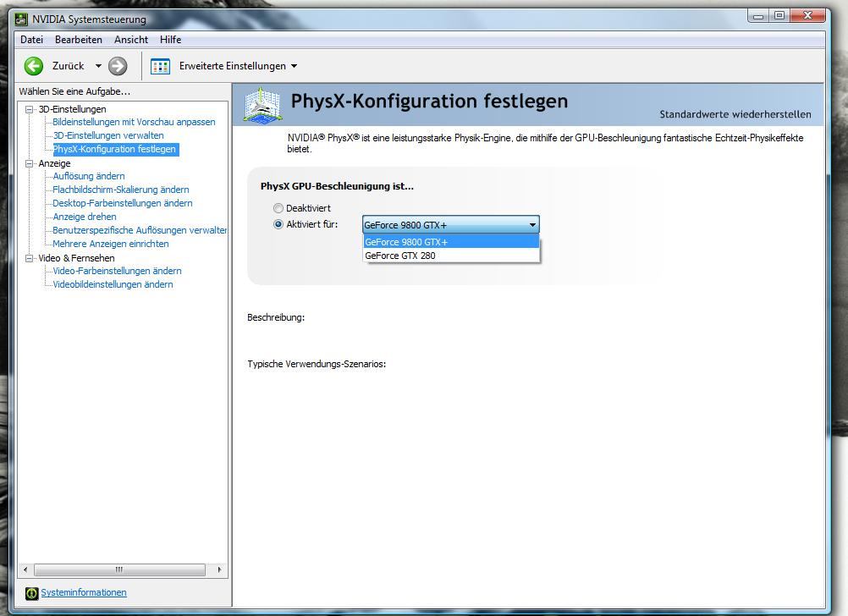The image size is (848, 616).
Task: Click Standardwerte wiederherstellen
Action: [735, 114]
